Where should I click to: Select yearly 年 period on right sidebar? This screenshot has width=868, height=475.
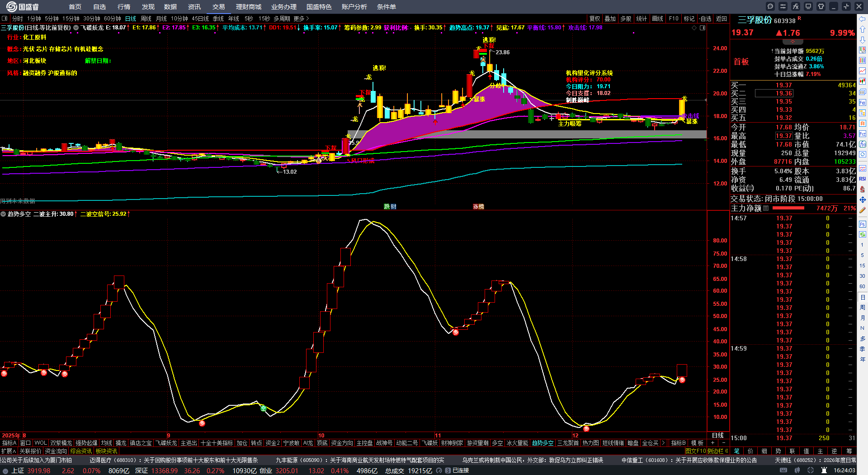point(863,359)
